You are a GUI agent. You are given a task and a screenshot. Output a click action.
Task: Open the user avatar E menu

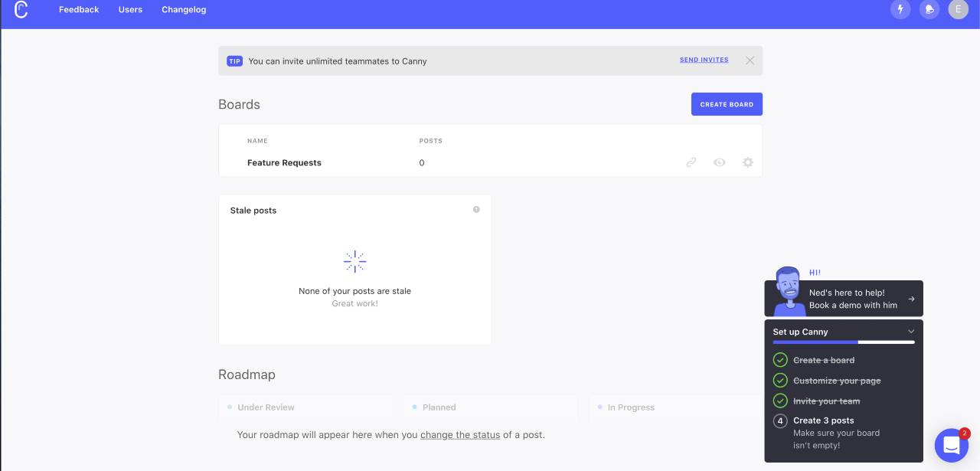pos(959,10)
